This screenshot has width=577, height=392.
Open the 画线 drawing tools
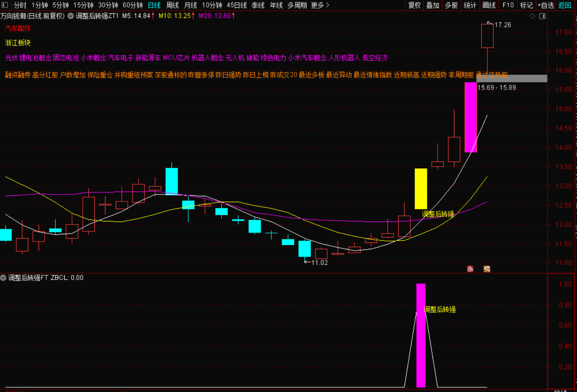489,5
